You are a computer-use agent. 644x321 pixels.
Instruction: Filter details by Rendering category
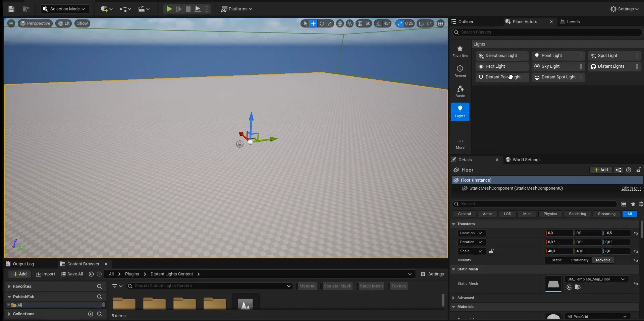coord(577,214)
